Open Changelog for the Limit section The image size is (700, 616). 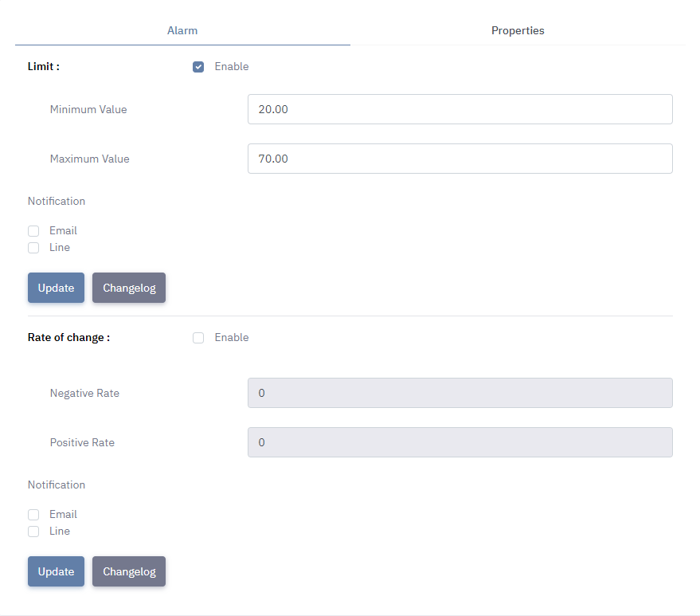coord(129,288)
